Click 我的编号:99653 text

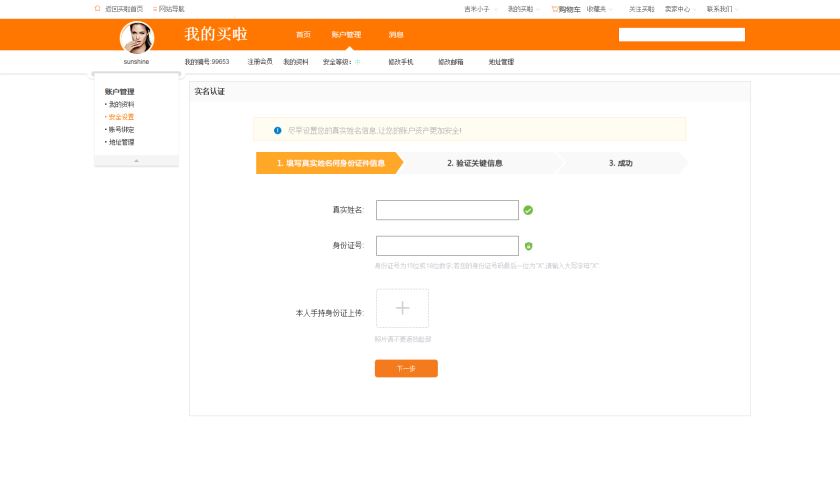pos(207,62)
